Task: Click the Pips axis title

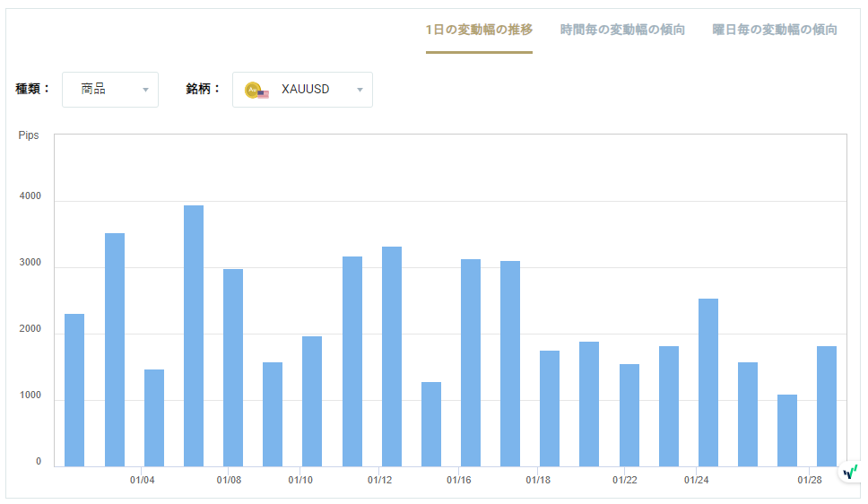Action: (29, 135)
